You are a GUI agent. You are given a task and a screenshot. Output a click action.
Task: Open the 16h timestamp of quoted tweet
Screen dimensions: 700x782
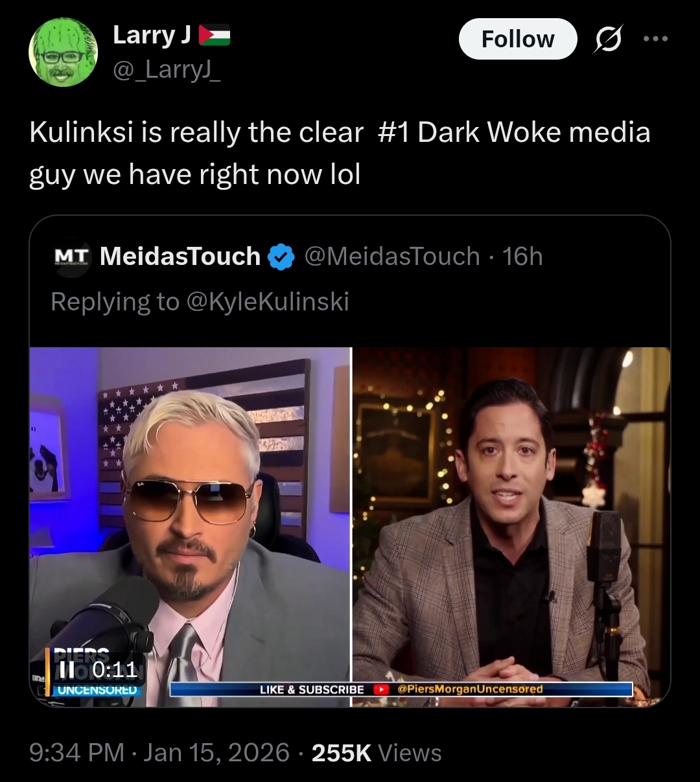522,257
